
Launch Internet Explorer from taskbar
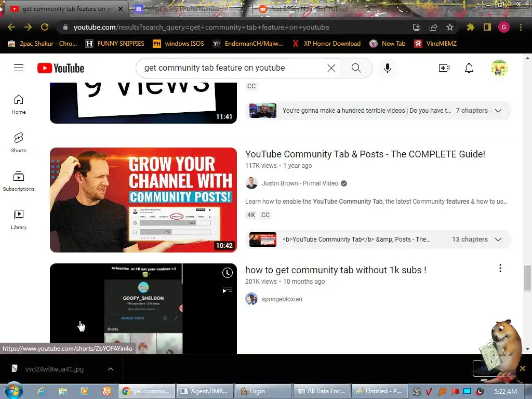point(41,391)
